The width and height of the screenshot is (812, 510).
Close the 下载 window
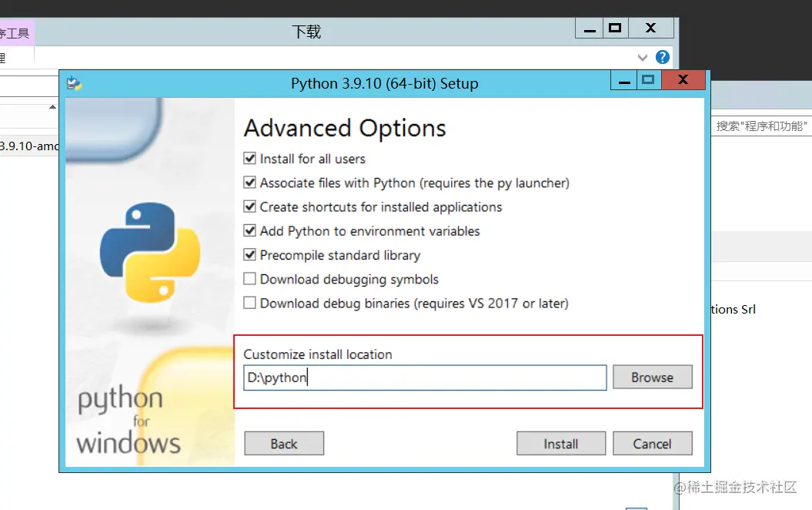coord(651,29)
